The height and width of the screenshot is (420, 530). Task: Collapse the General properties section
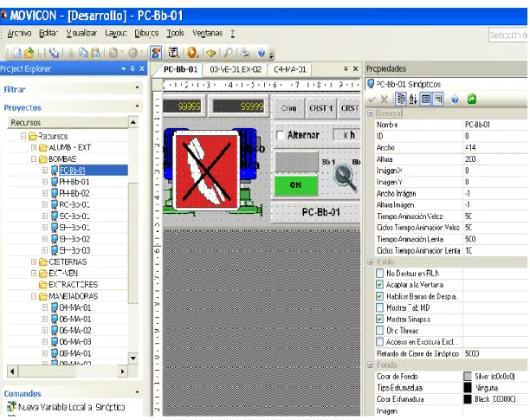(370, 113)
